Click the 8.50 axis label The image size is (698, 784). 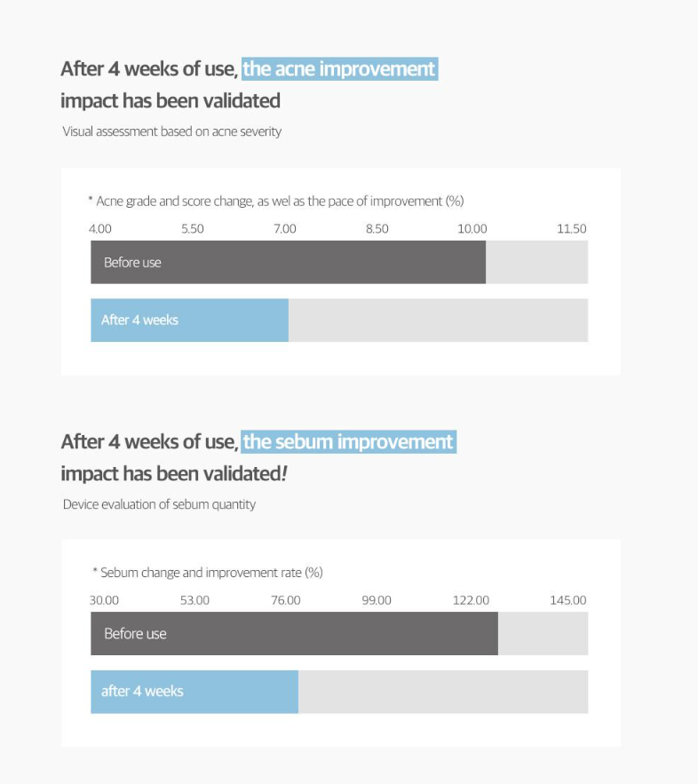377,229
